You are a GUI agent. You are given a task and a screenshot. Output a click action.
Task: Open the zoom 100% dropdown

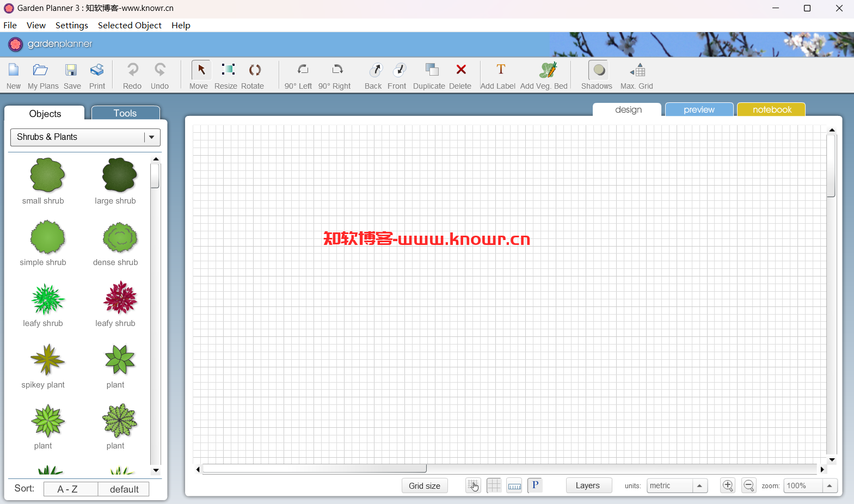click(x=810, y=485)
